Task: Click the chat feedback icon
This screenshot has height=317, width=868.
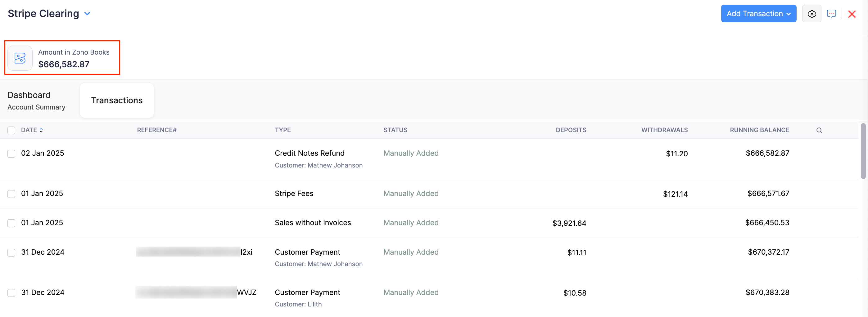Action: [831, 14]
